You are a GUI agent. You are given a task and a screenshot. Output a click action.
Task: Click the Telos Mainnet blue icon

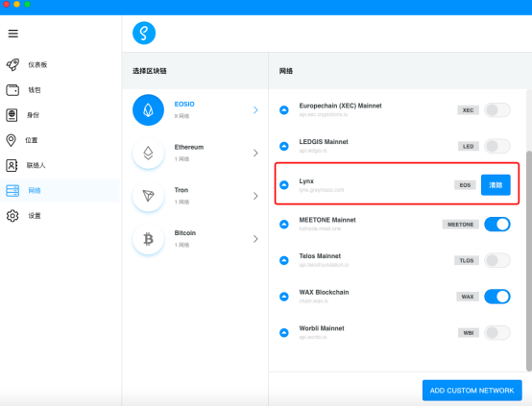point(284,260)
